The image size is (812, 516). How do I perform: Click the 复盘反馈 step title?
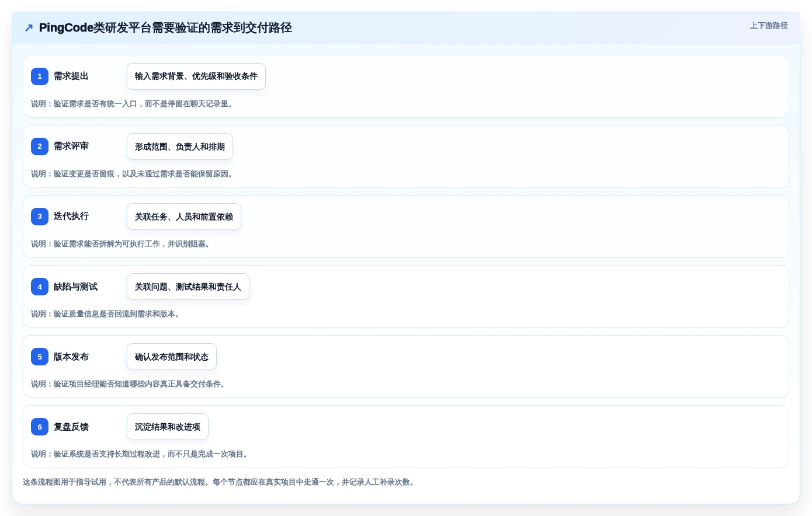click(x=71, y=427)
